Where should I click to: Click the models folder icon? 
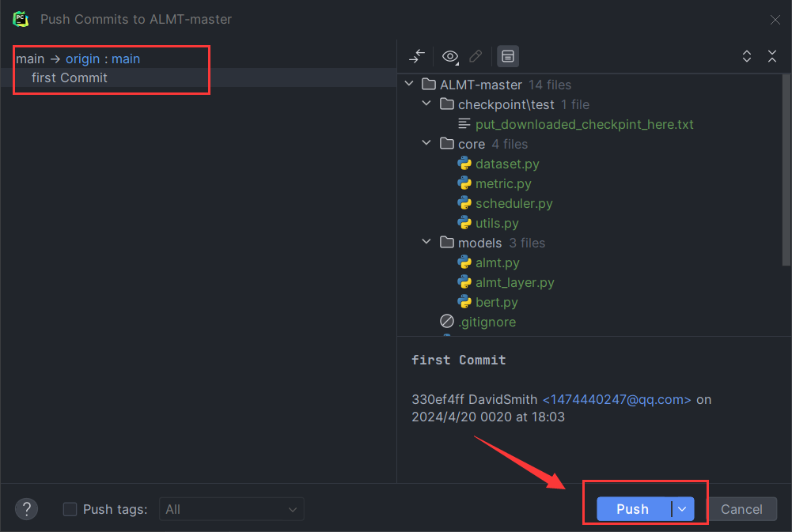click(x=446, y=242)
